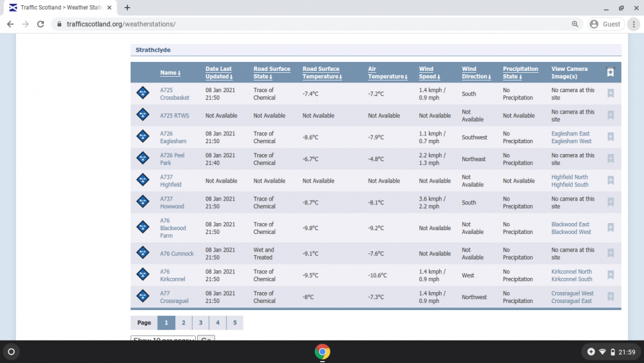Sort by Road Surface State column
Image resolution: width=644 pixels, height=363 pixels.
272,73
